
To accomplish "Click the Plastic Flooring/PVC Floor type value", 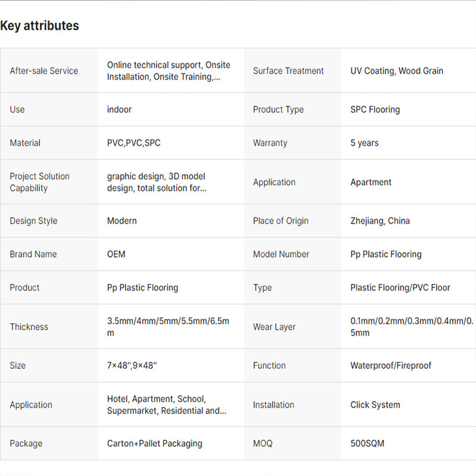I will point(400,287).
